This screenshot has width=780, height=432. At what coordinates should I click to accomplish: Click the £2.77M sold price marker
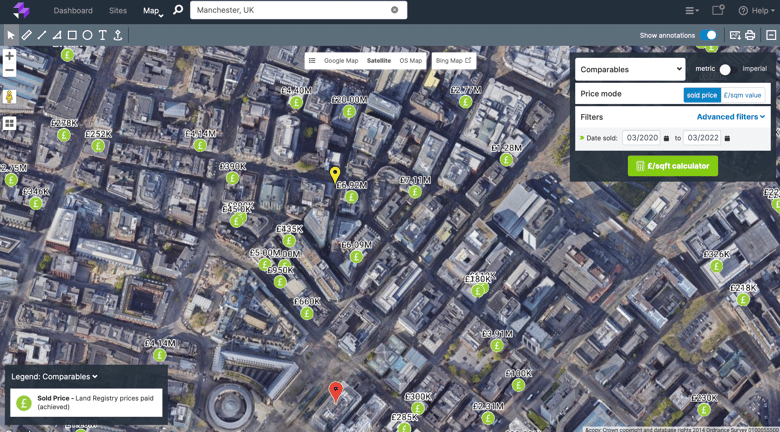pos(466,102)
